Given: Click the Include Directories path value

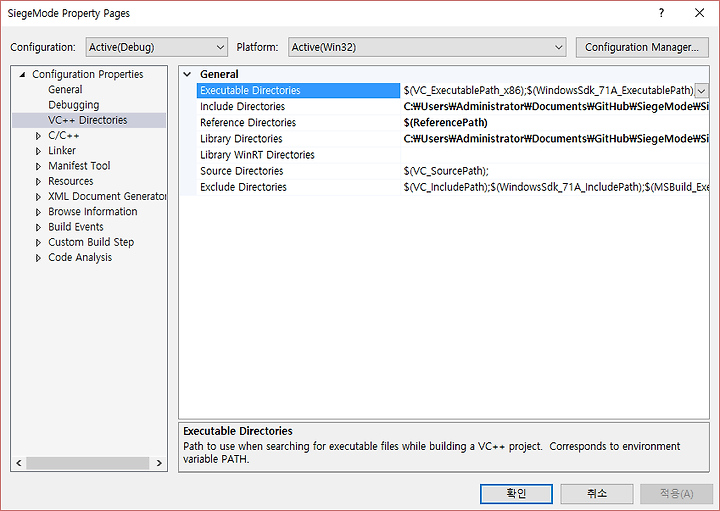Looking at the screenshot, I should tap(555, 107).
